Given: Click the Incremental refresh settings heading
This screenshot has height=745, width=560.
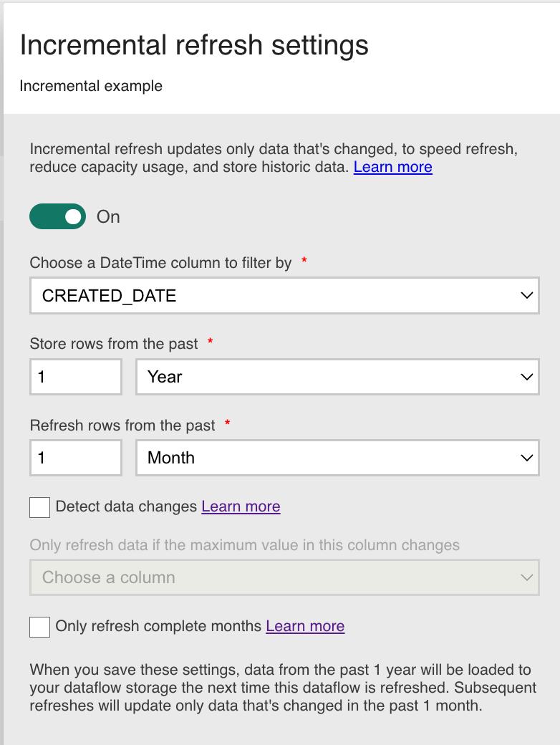Looking at the screenshot, I should (194, 45).
